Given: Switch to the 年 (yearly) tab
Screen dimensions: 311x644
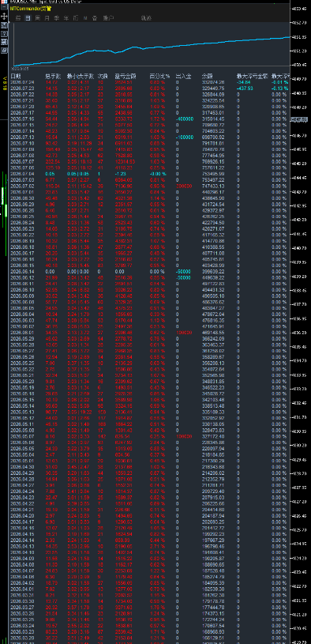Looking at the screenshot, I should tap(66, 18).
